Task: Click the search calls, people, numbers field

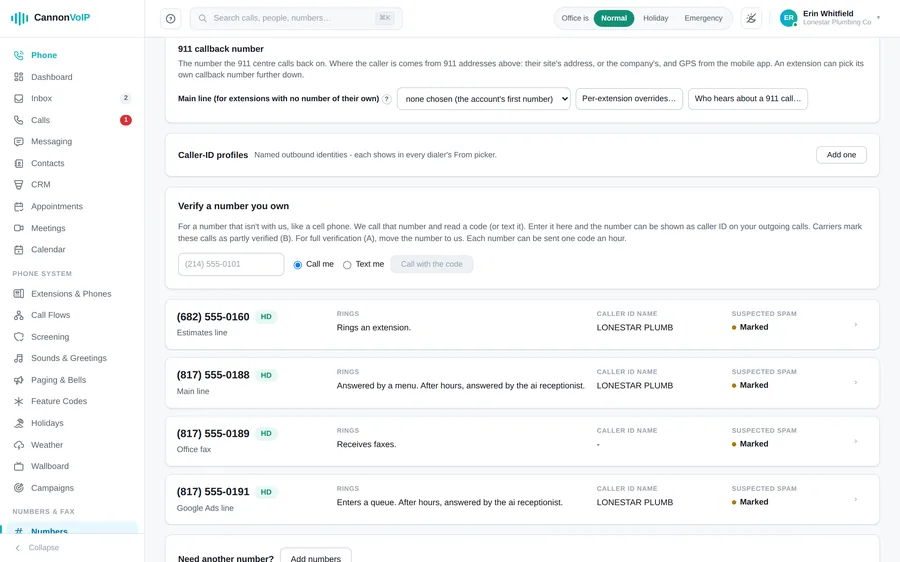Action: (296, 18)
